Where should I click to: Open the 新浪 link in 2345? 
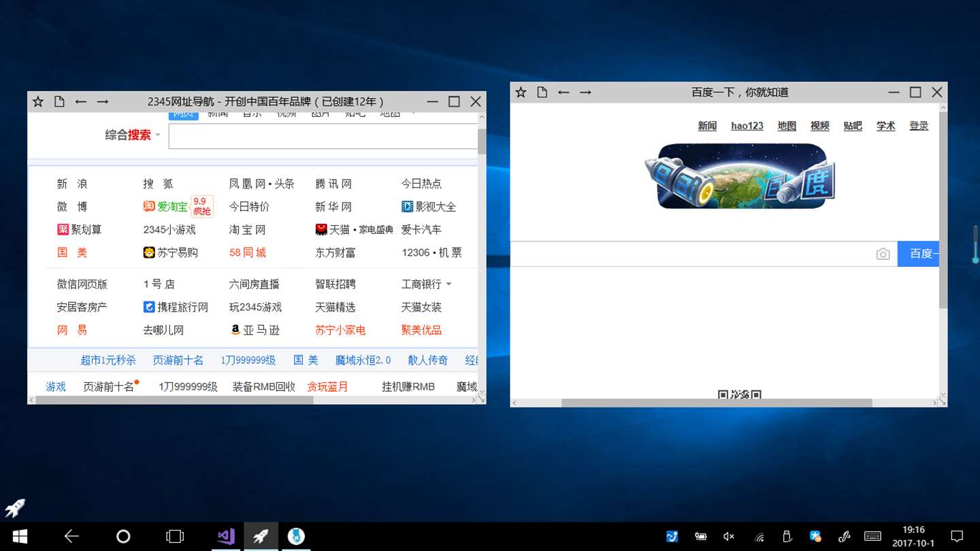[72, 184]
